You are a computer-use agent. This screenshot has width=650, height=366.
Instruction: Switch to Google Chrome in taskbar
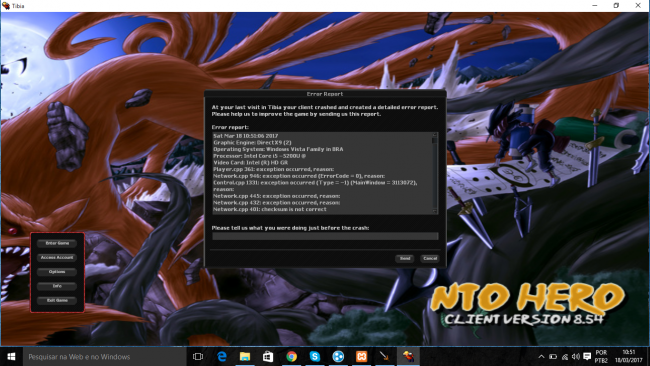[x=291, y=356]
